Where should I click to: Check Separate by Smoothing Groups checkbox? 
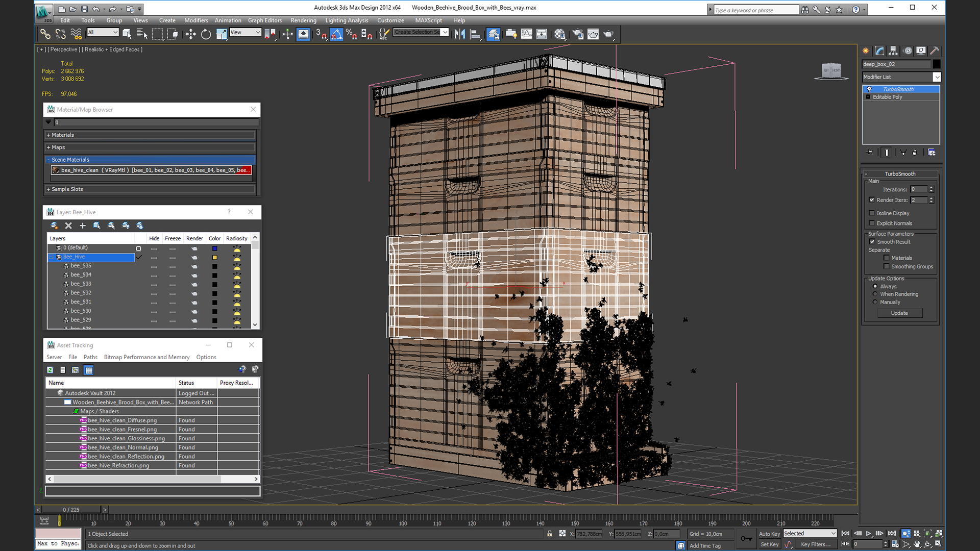click(x=887, y=266)
